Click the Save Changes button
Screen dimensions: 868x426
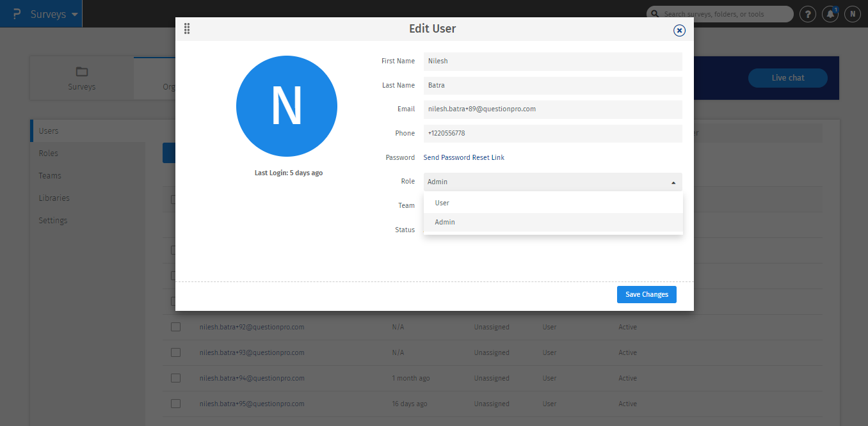pyautogui.click(x=647, y=294)
